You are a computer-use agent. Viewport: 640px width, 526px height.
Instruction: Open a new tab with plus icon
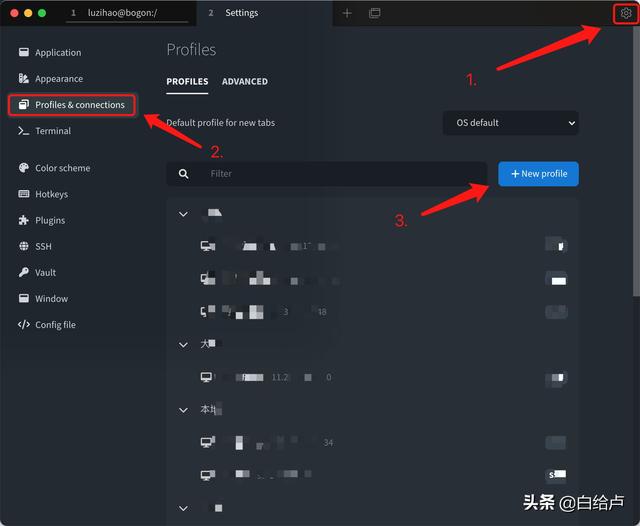(x=347, y=13)
